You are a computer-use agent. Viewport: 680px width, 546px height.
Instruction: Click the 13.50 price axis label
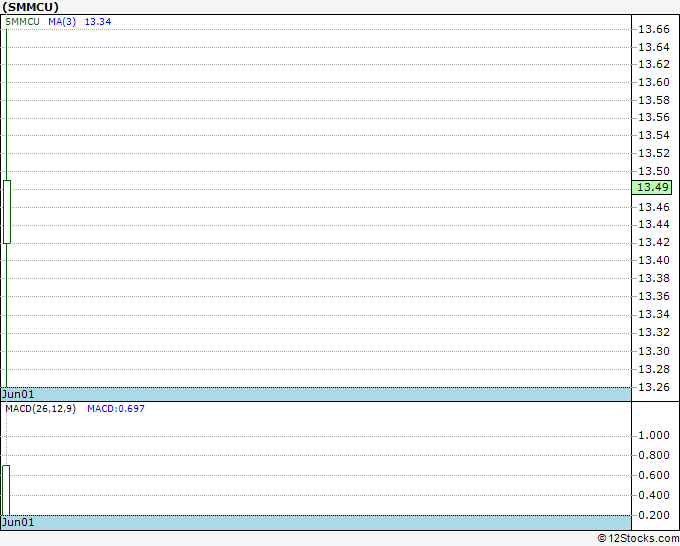point(654,171)
